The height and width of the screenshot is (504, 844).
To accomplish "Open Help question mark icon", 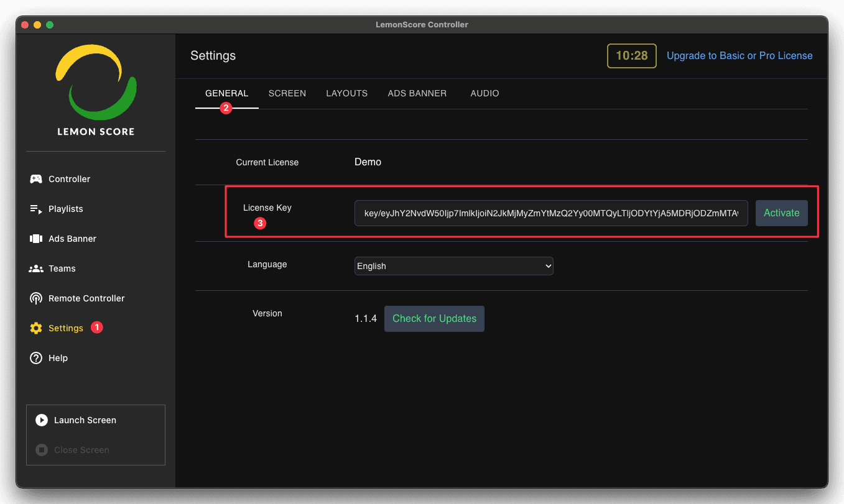I will [36, 358].
